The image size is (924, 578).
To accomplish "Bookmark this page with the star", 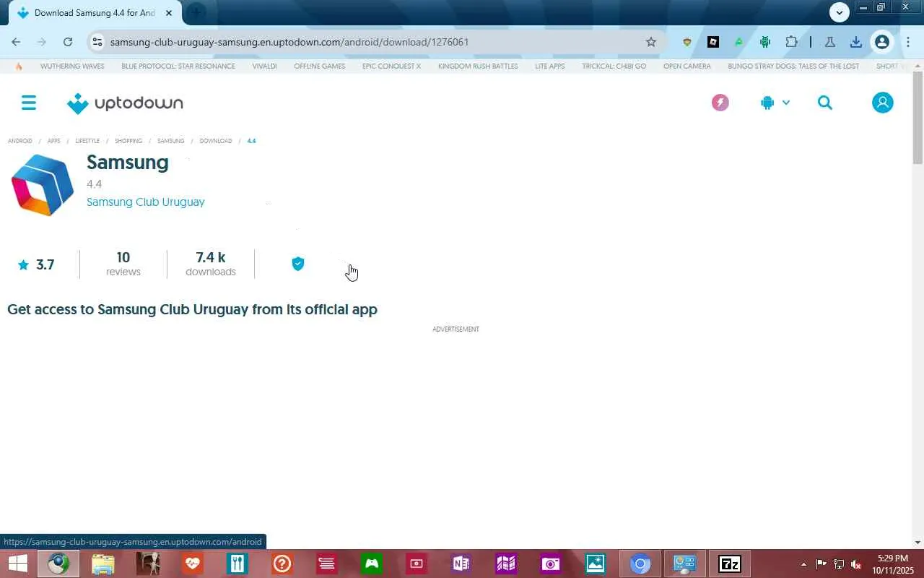I will pos(651,42).
